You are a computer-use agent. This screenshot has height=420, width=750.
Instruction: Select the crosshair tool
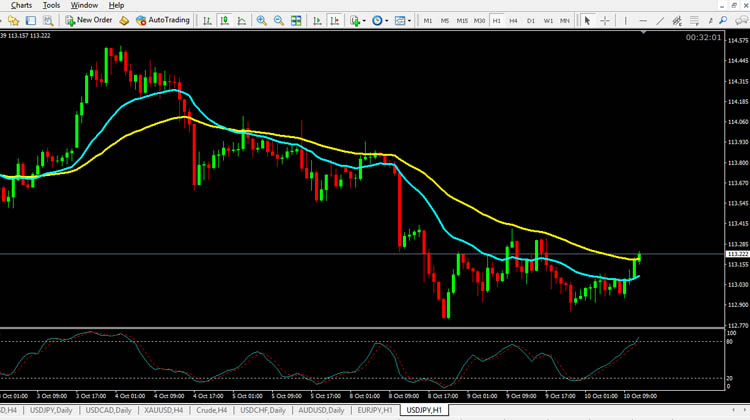(x=605, y=21)
